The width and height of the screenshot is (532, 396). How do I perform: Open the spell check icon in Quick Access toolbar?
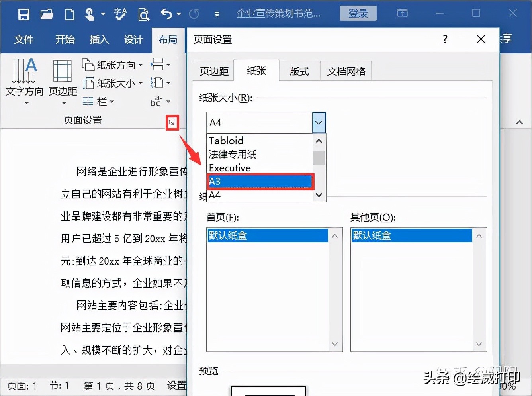pos(120,14)
